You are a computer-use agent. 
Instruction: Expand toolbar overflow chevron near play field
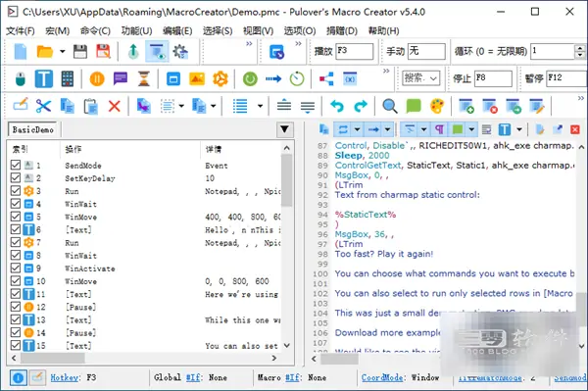[x=298, y=44]
